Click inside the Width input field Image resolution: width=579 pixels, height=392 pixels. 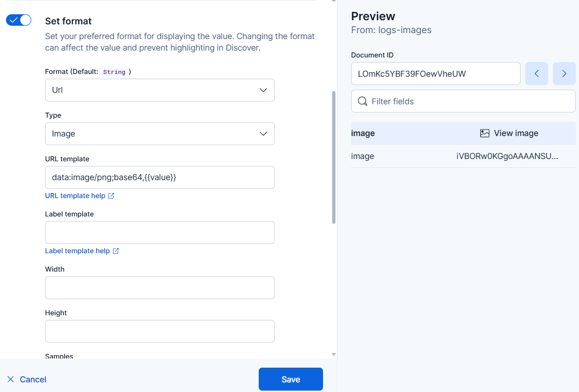(159, 287)
